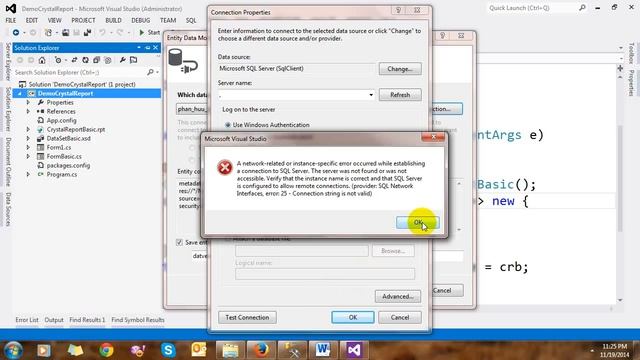Click the wrench Properties icon in Solution Explorer
This screenshot has width=640, height=360.
click(122, 60)
